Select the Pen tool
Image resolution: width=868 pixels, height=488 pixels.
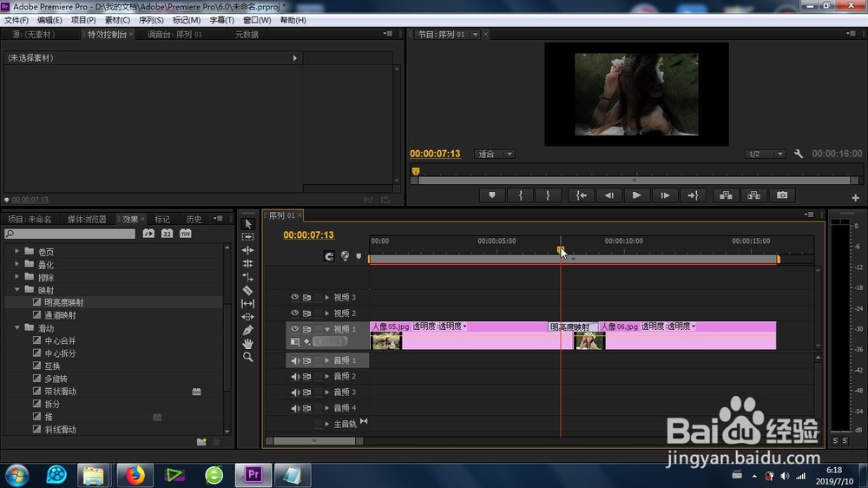248,330
